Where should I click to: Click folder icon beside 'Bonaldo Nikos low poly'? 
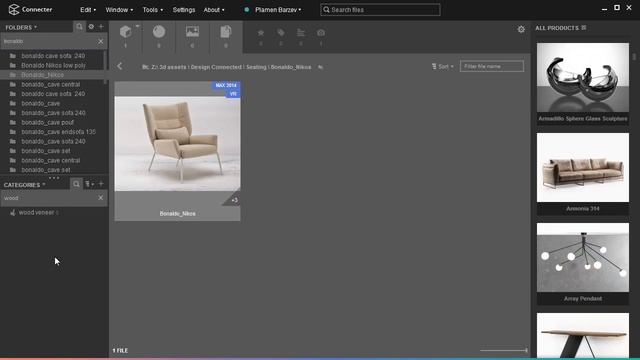[13, 65]
